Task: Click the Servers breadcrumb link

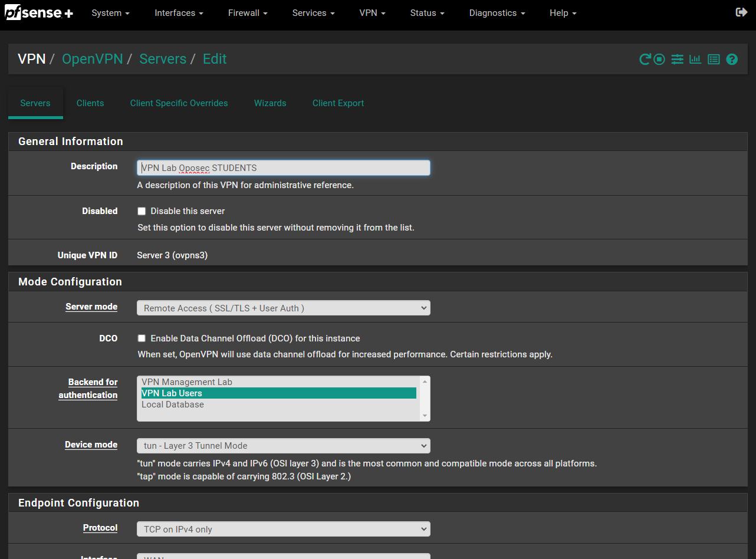Action: pyautogui.click(x=163, y=59)
